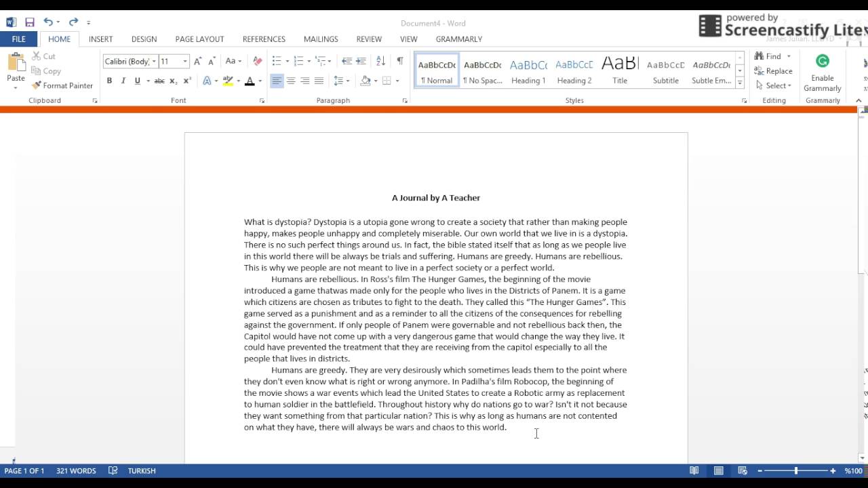This screenshot has height=488, width=868.
Task: Collapse the ribbon arrow
Action: tap(859, 100)
